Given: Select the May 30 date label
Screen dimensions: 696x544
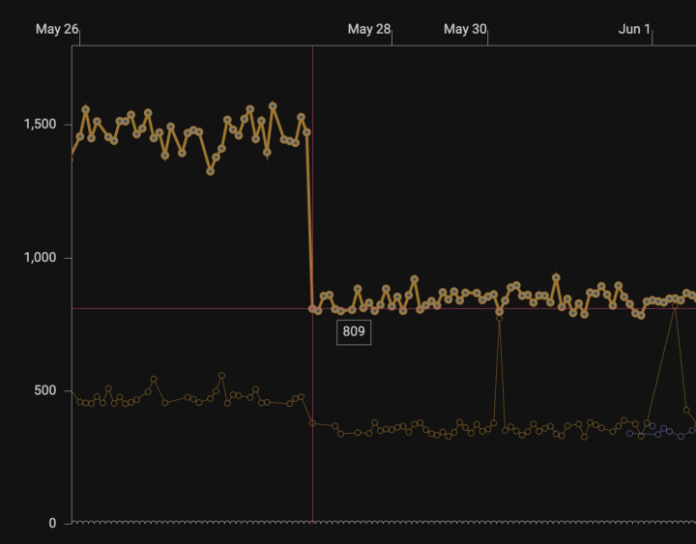Looking at the screenshot, I should click(x=465, y=29).
